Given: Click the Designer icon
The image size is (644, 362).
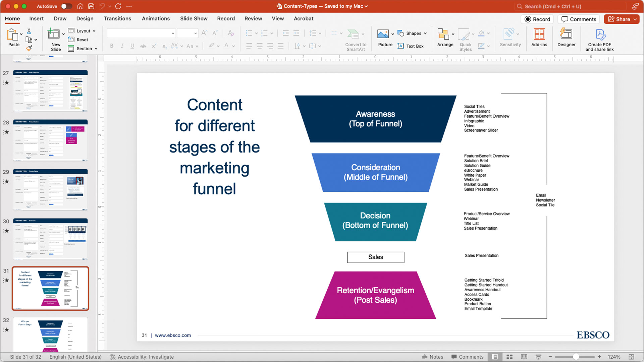Looking at the screenshot, I should [x=566, y=37].
